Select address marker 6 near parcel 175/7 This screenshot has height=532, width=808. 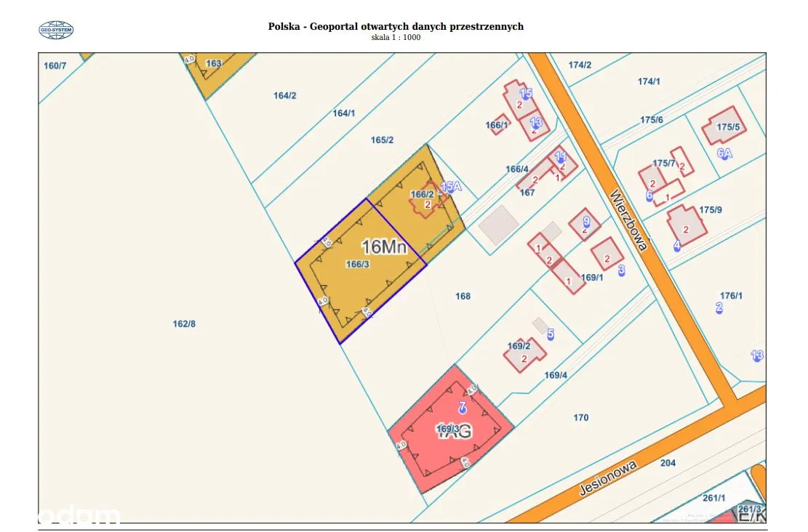tap(649, 196)
